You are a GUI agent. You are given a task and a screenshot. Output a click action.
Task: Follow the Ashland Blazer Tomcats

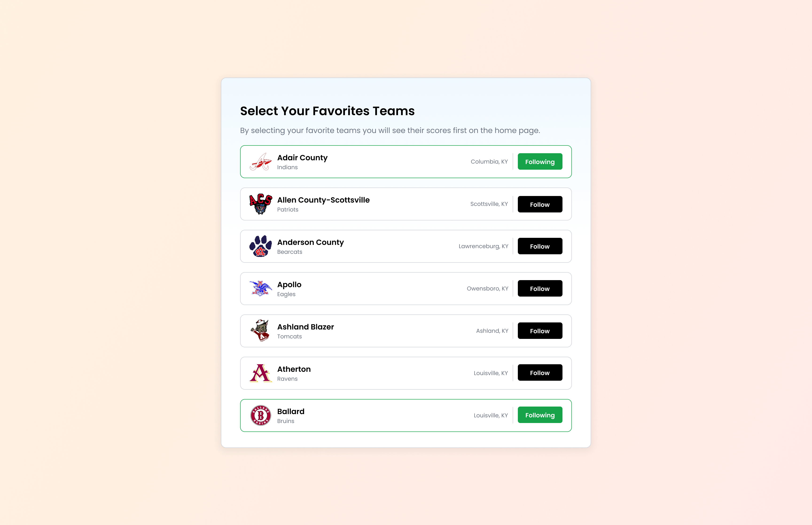(x=540, y=330)
